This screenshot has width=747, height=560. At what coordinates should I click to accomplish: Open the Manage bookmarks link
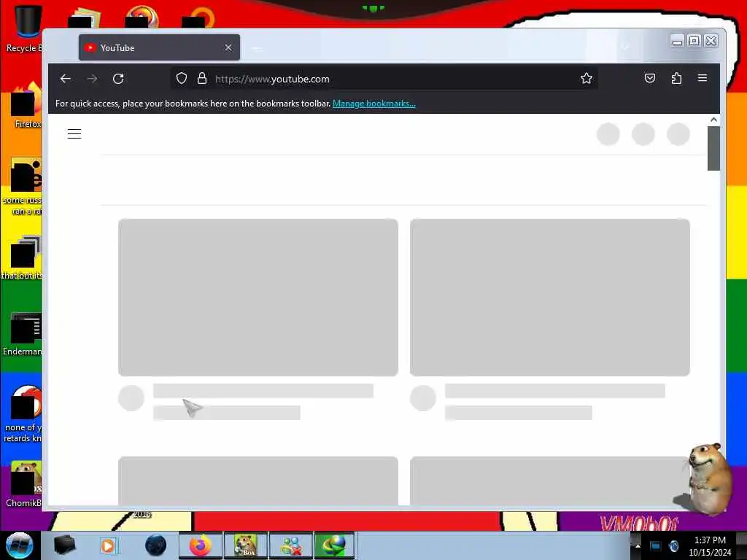(x=374, y=104)
